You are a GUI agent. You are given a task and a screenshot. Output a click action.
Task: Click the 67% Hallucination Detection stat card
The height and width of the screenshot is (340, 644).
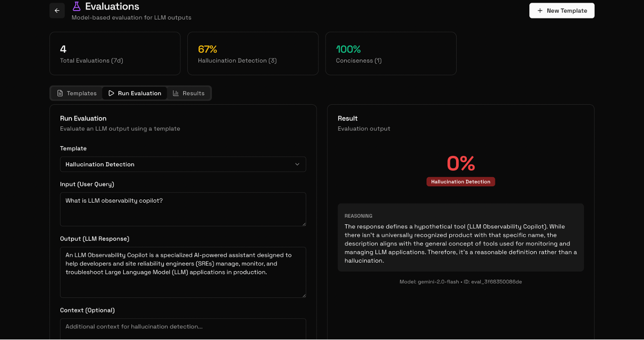(x=253, y=53)
